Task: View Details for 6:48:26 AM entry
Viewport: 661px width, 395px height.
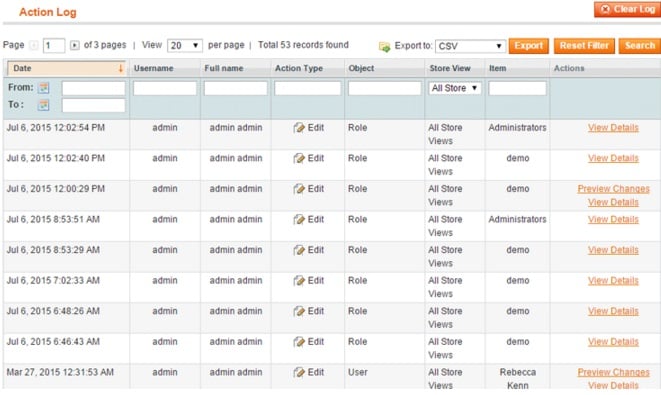Action: tap(613, 311)
